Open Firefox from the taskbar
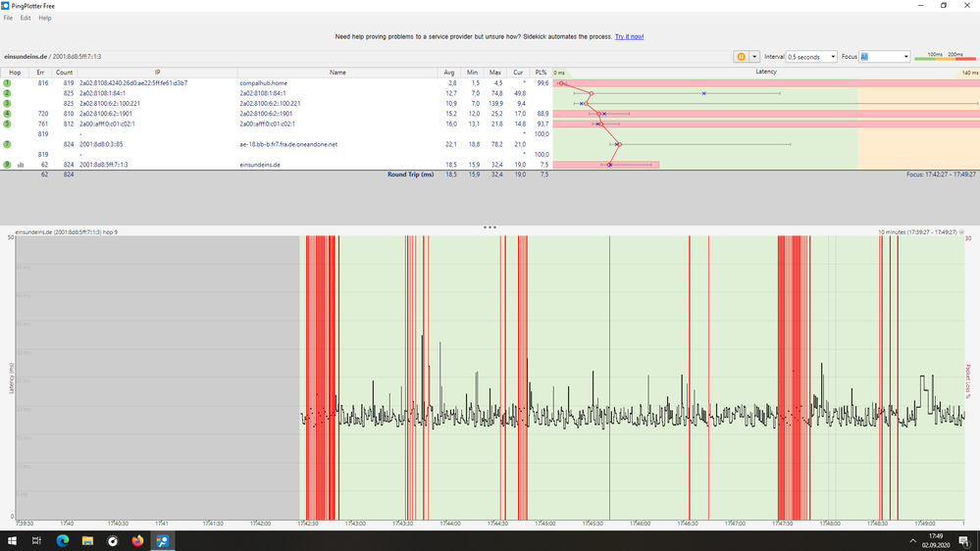The height and width of the screenshot is (551, 980). pyautogui.click(x=137, y=540)
